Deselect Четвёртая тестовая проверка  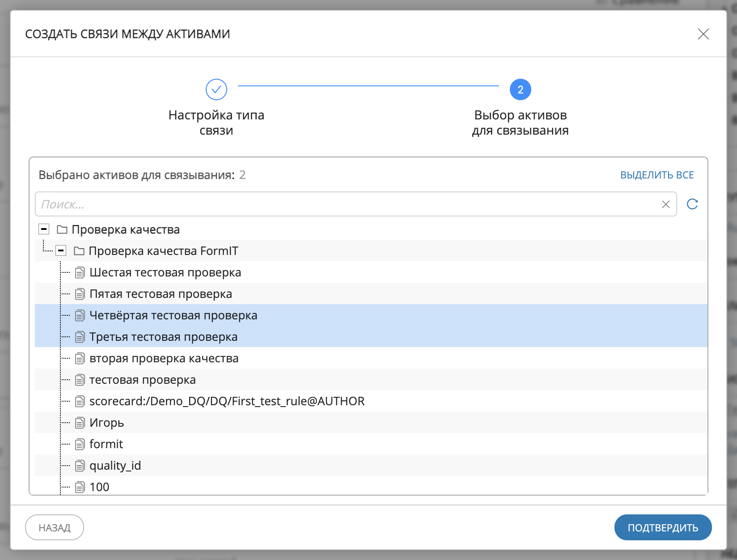pyautogui.click(x=174, y=315)
